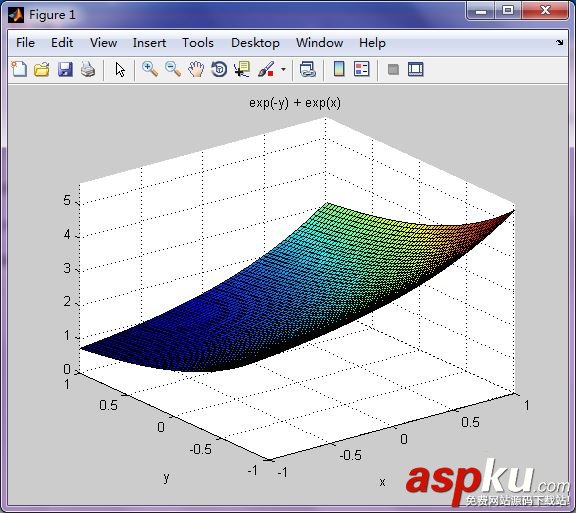Select the Rotate 3D tool
576x513 pixels.
pyautogui.click(x=219, y=69)
